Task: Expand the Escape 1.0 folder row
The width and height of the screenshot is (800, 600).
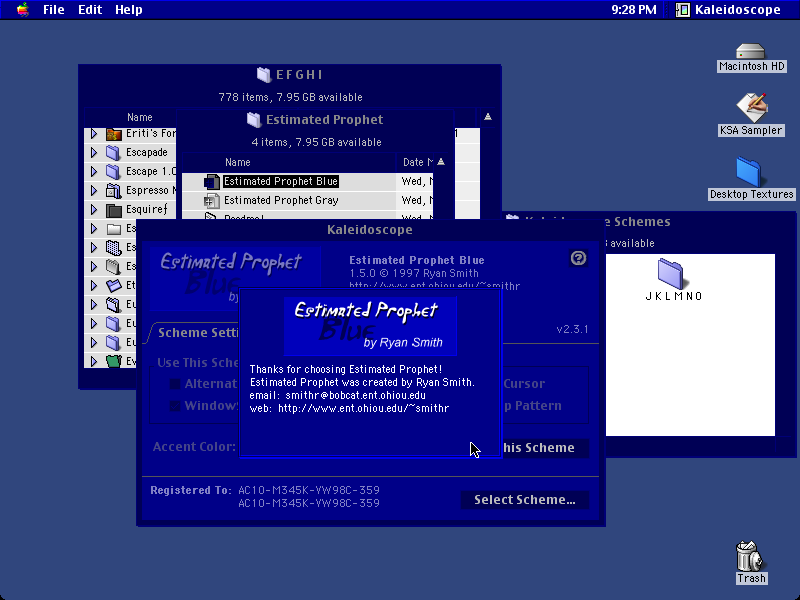Action: pyautogui.click(x=94, y=171)
